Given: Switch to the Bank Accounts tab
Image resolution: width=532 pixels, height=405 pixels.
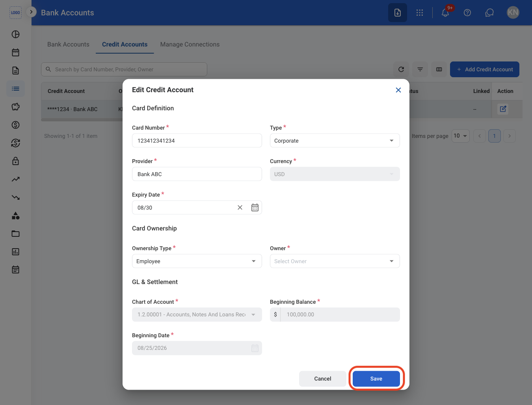Looking at the screenshot, I should click(68, 45).
